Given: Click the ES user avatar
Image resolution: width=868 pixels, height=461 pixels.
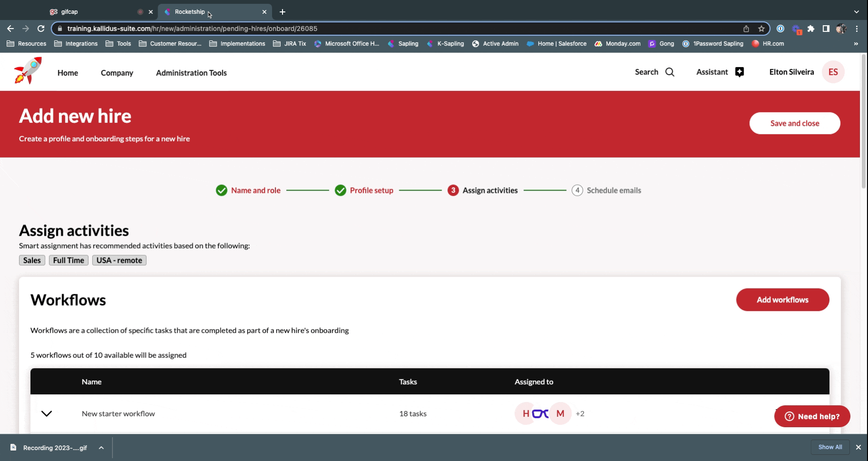Looking at the screenshot, I should 833,72.
